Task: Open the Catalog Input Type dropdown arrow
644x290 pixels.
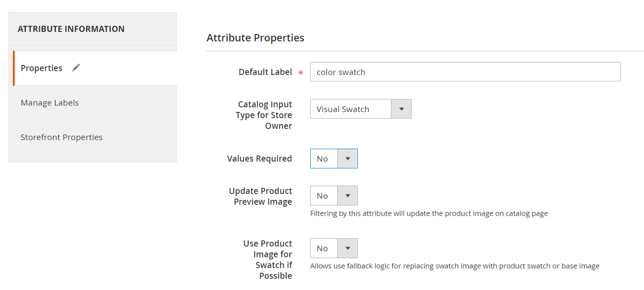Action: pyautogui.click(x=401, y=109)
